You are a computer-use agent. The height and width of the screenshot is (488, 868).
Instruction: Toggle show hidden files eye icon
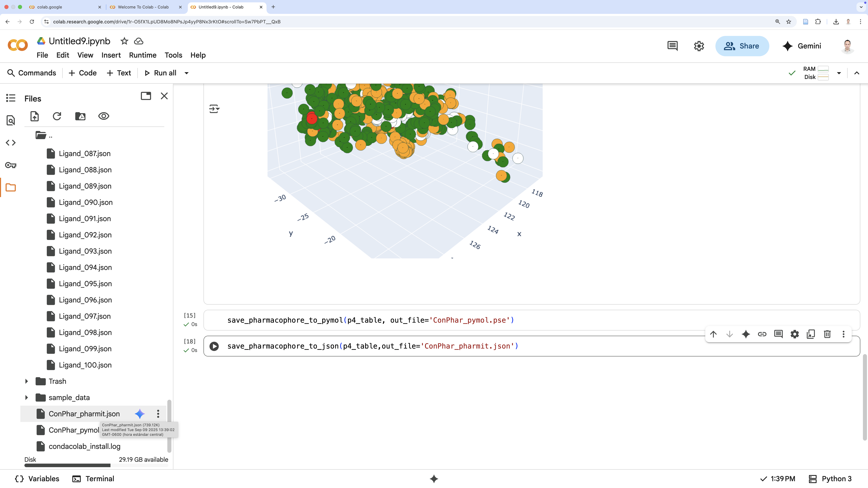point(103,116)
